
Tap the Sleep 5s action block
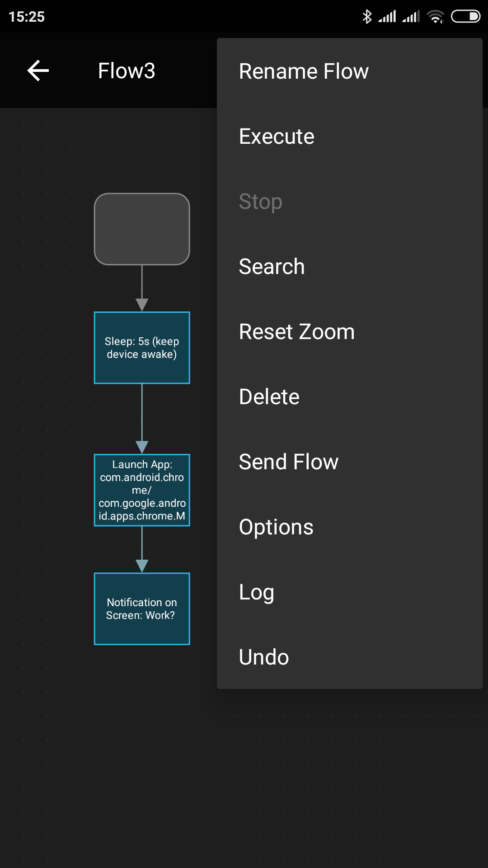pyautogui.click(x=142, y=348)
